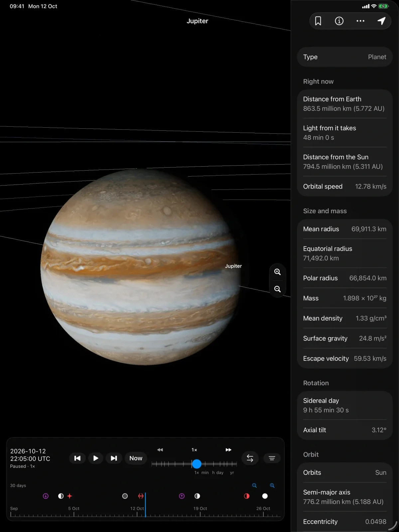Slow down time with rewind double-arrow
The image size is (399, 532).
point(160,450)
